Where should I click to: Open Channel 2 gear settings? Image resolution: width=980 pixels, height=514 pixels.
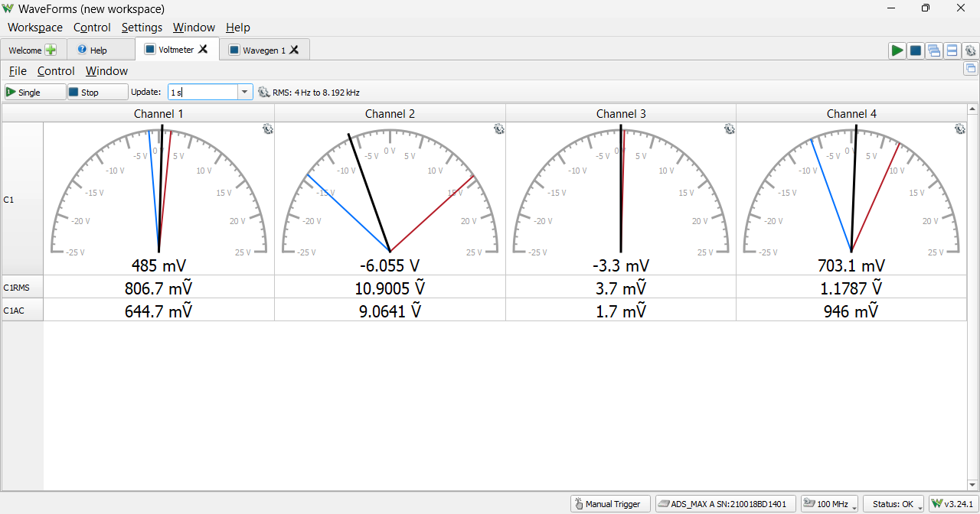(498, 129)
